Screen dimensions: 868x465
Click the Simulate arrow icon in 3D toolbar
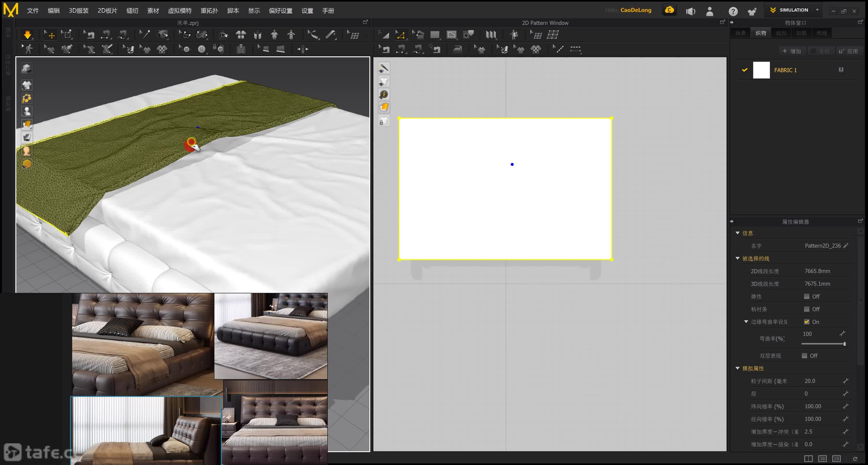[27, 35]
